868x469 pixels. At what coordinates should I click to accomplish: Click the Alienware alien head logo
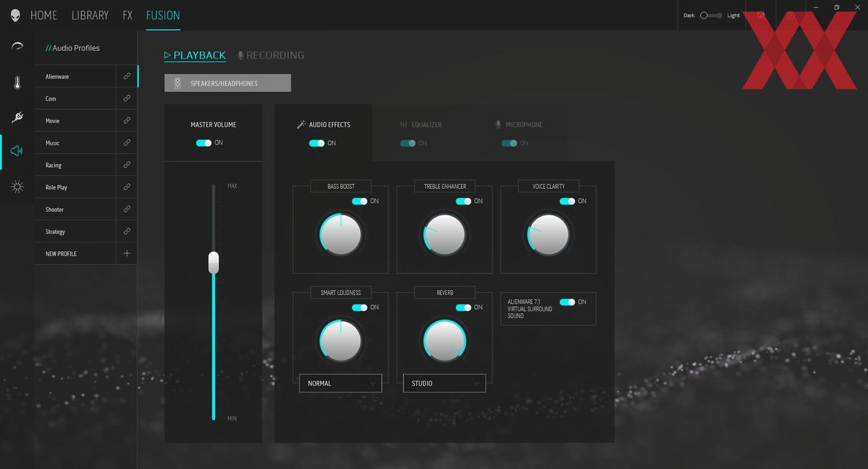(15, 15)
